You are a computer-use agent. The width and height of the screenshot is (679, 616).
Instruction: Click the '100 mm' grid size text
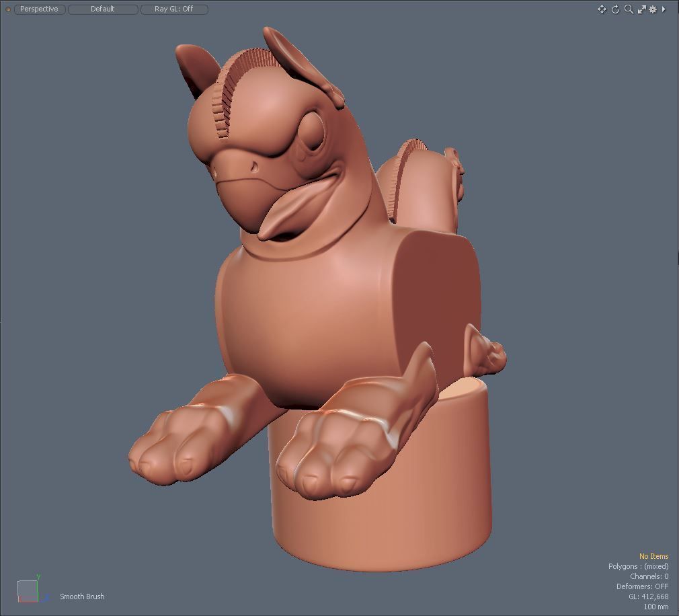(656, 607)
